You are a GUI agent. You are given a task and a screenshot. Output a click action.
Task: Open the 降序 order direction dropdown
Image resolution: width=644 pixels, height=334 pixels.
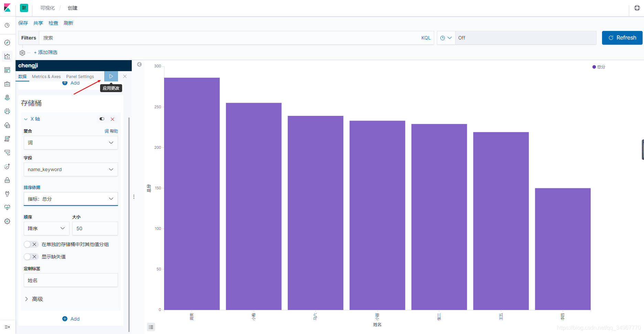(x=46, y=229)
